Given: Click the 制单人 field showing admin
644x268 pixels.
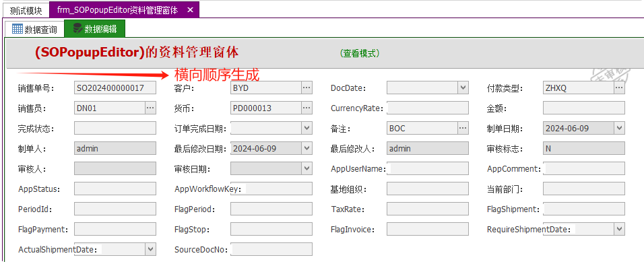Looking at the screenshot, I should (115, 148).
